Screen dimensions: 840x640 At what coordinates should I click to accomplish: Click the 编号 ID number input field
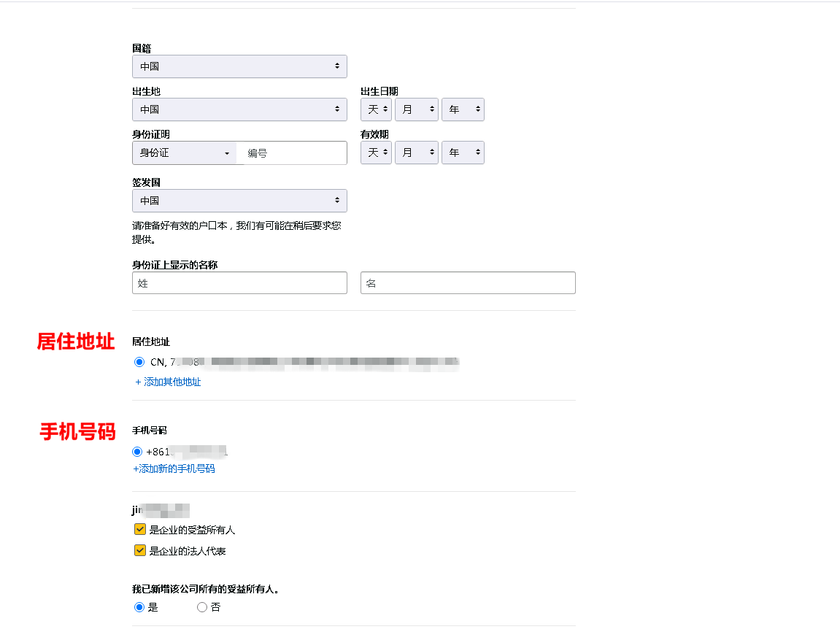point(291,153)
